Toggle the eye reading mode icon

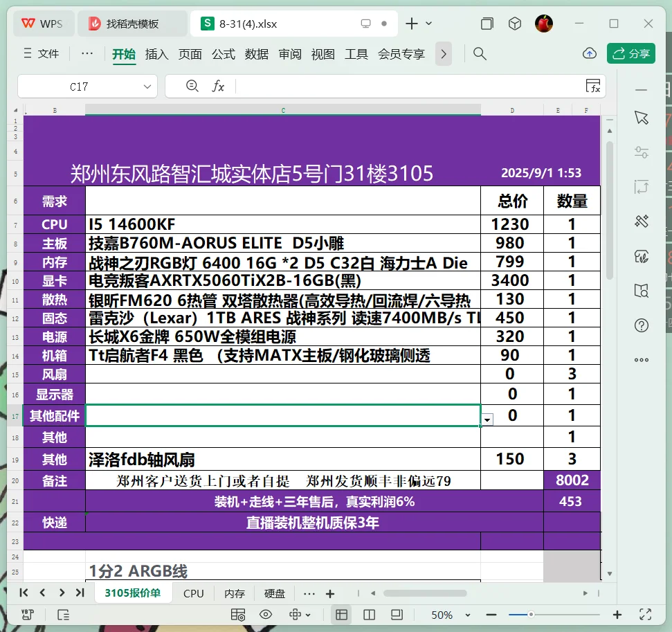[x=266, y=615]
